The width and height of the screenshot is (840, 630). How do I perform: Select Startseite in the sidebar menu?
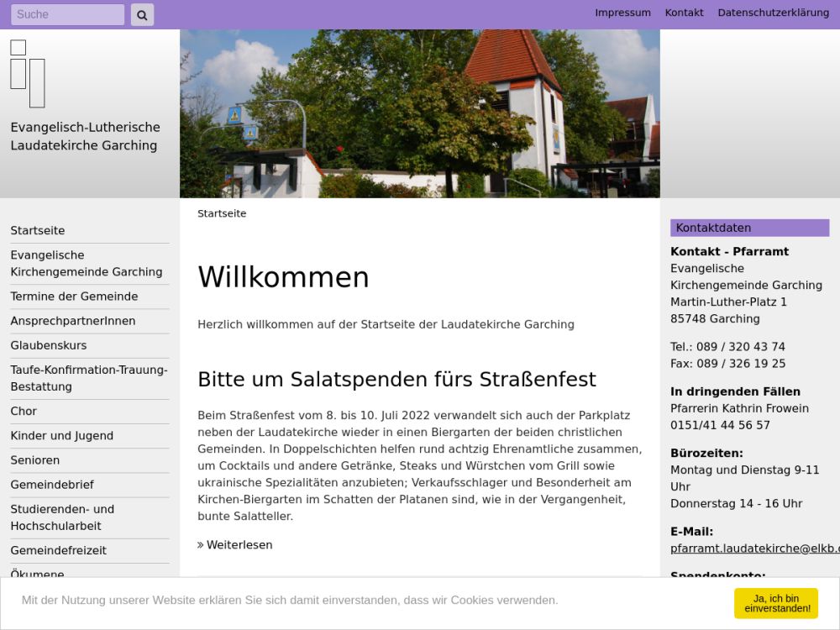(x=38, y=231)
